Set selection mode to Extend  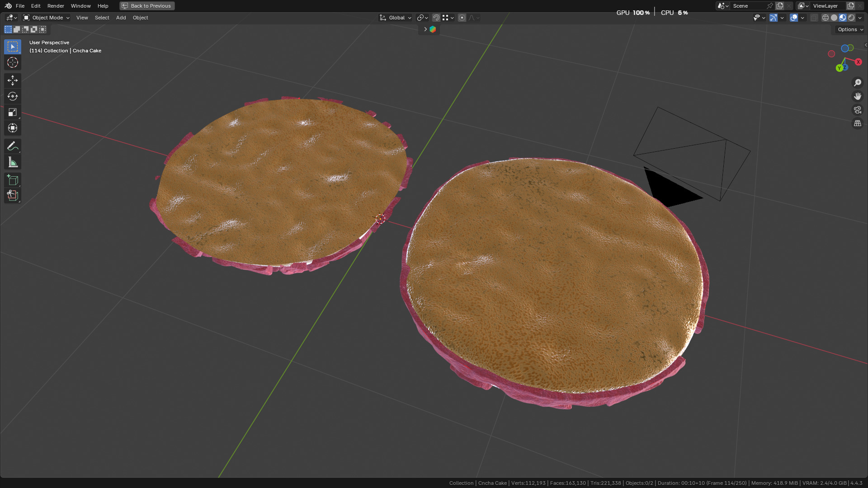pos(17,29)
